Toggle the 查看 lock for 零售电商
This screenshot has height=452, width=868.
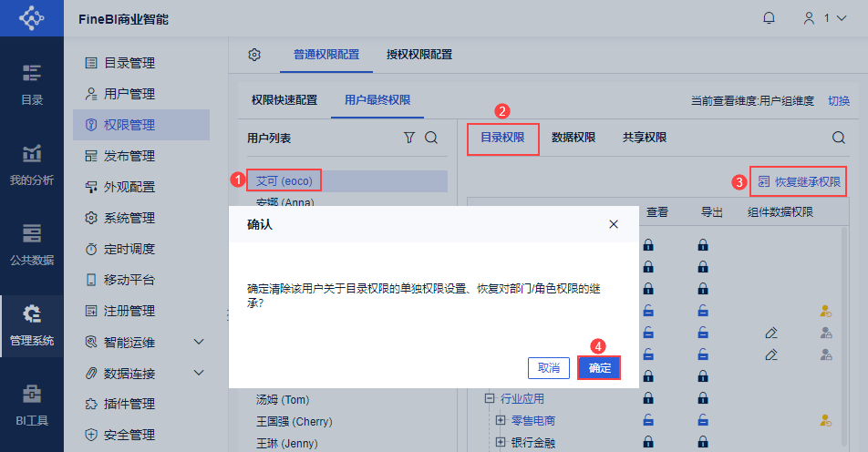click(x=648, y=420)
